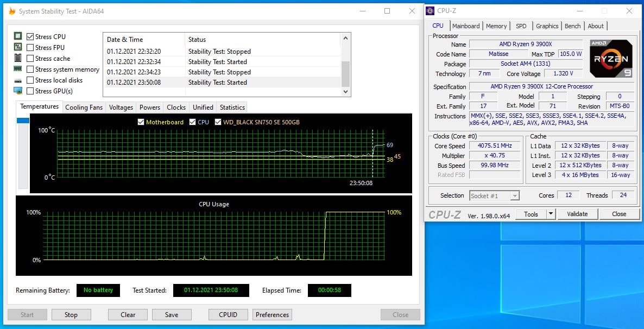Open the Mainboard tab in CPU-Z

coord(466,26)
